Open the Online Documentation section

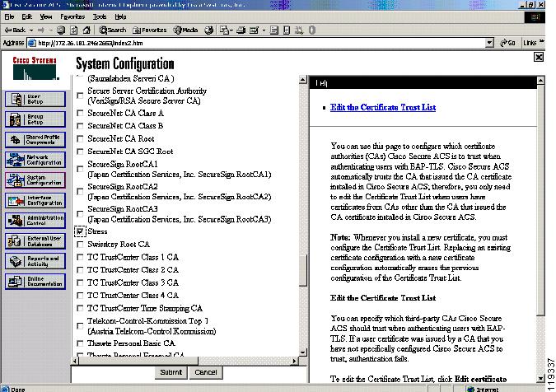[x=35, y=282]
